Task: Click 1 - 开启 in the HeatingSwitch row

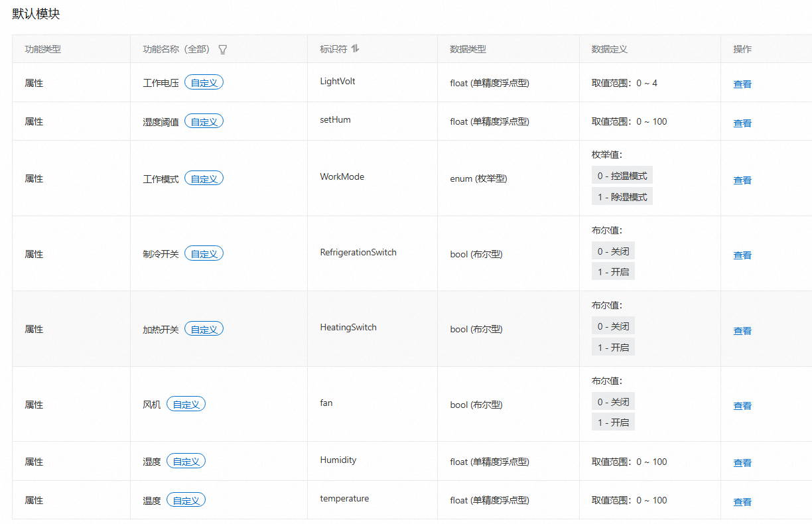Action: [x=613, y=347]
